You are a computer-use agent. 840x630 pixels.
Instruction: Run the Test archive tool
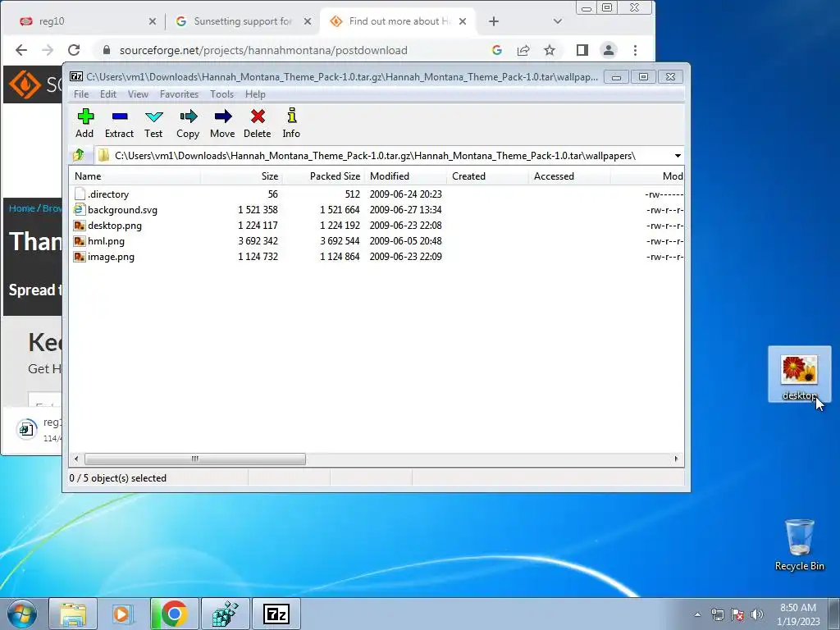click(x=153, y=124)
